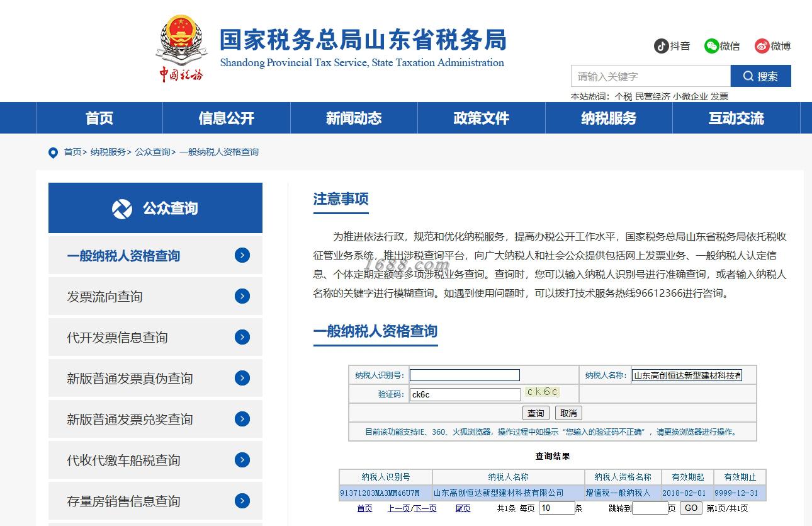812x526 pixels.
Task: Click arrow icon beside 代开发票信息查询
Action: [242, 337]
